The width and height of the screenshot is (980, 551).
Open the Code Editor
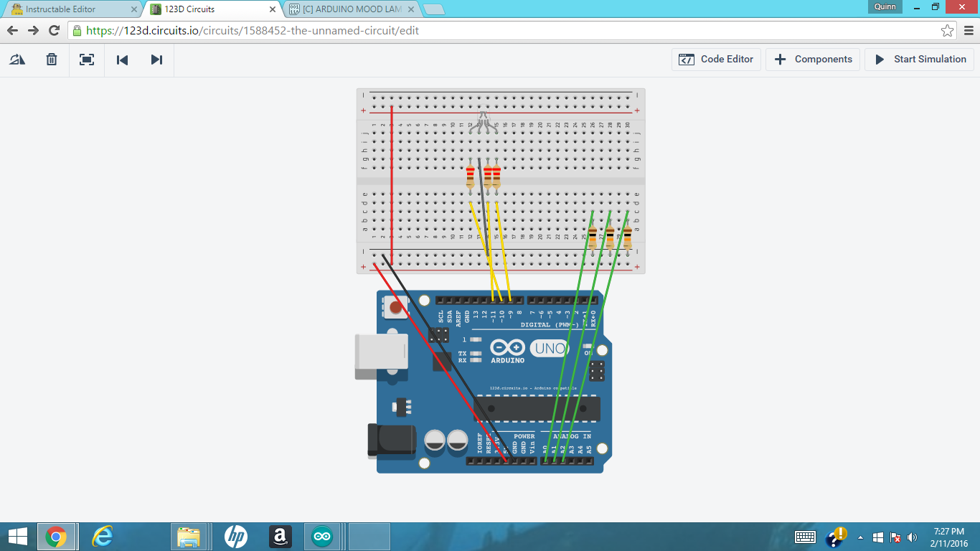(716, 60)
